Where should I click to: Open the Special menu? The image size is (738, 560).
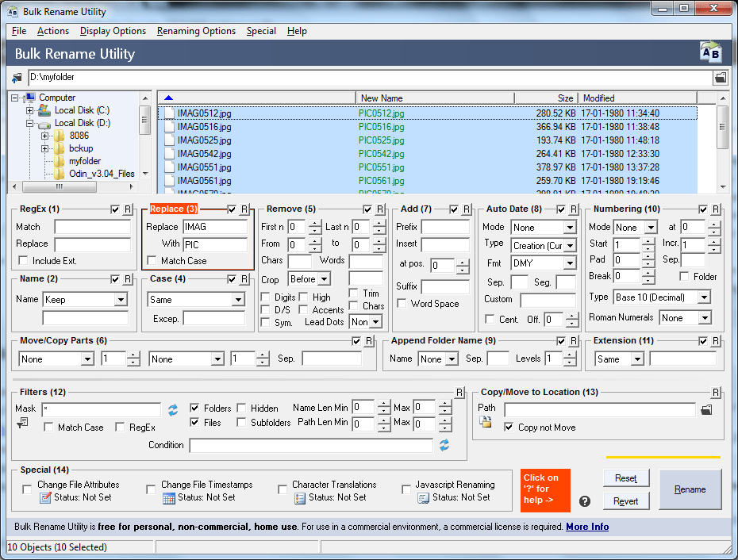pyautogui.click(x=261, y=31)
